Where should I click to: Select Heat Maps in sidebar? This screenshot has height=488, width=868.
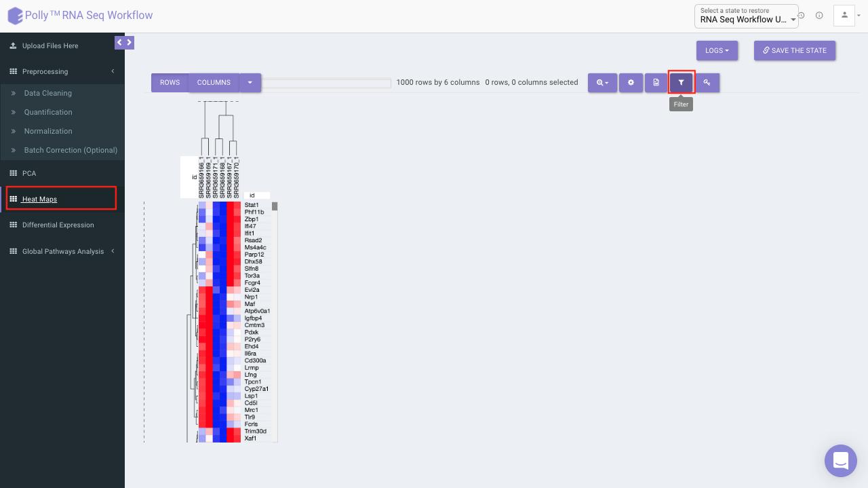coord(39,199)
